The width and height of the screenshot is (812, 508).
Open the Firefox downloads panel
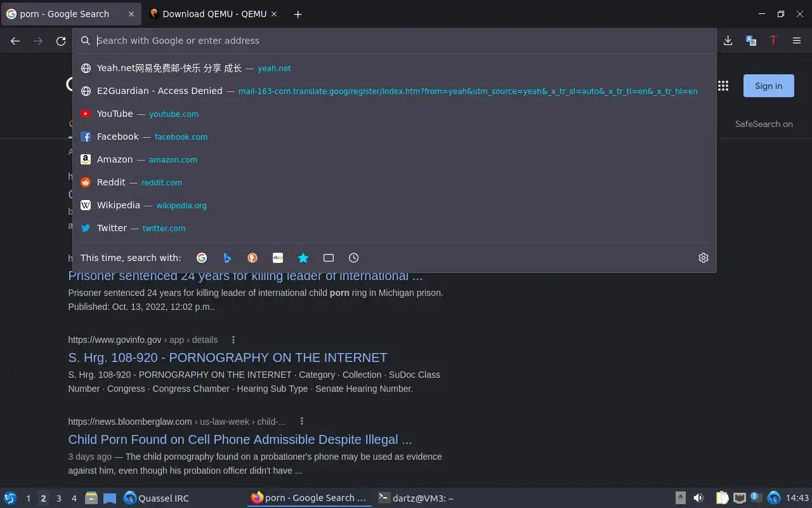(x=728, y=41)
